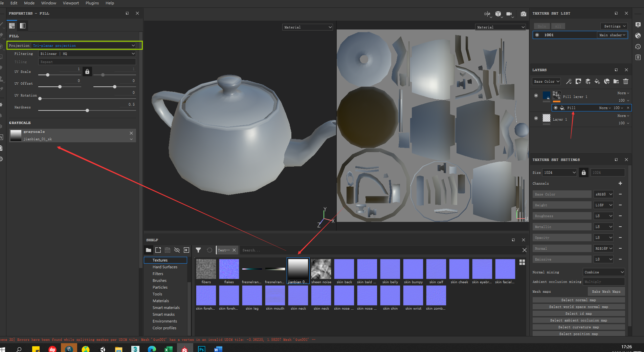Open the add effect wand menu
The height and width of the screenshot is (352, 644).
(x=569, y=81)
